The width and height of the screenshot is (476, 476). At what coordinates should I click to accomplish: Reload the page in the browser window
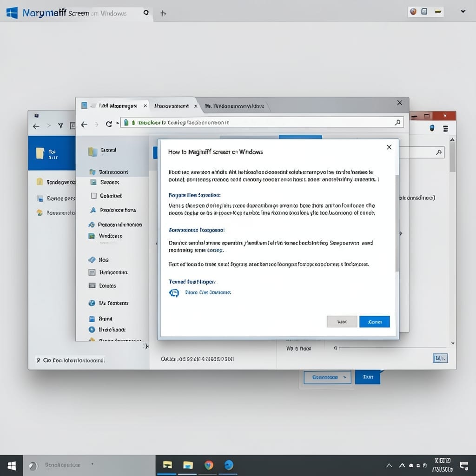[109, 124]
